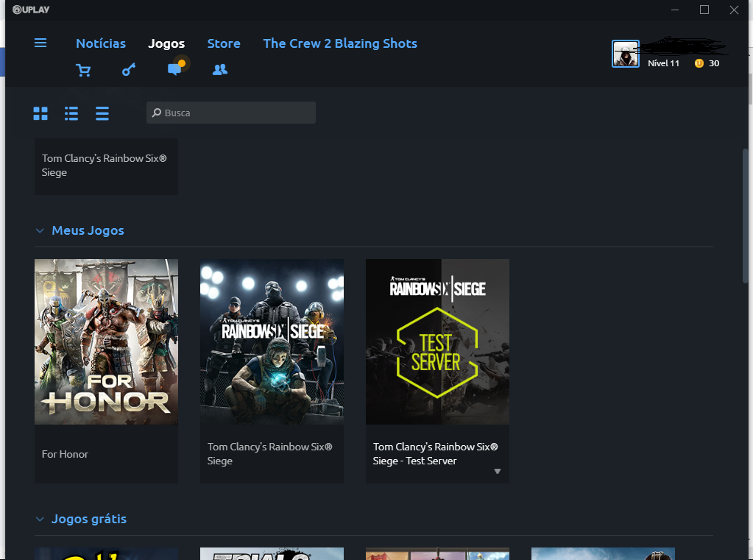Screen dimensions: 753x560
Task: Click the key activation icon
Action: (128, 70)
